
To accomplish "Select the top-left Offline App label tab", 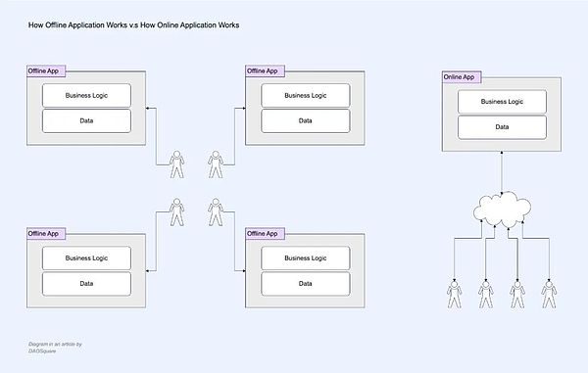I will [46, 70].
